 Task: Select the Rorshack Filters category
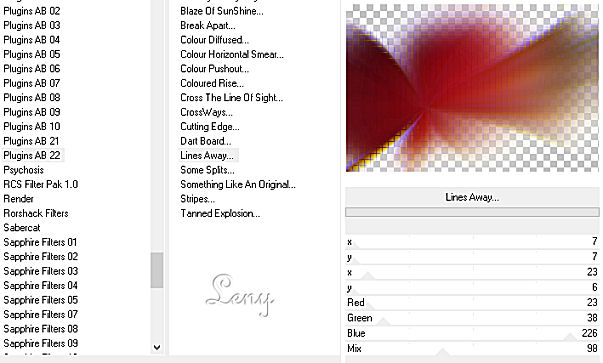[36, 213]
